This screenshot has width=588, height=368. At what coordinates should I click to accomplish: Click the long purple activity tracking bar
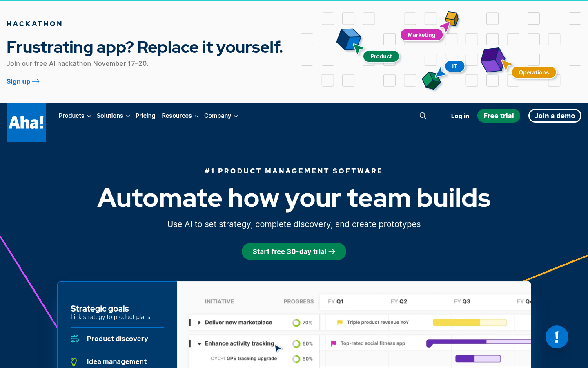click(x=479, y=343)
